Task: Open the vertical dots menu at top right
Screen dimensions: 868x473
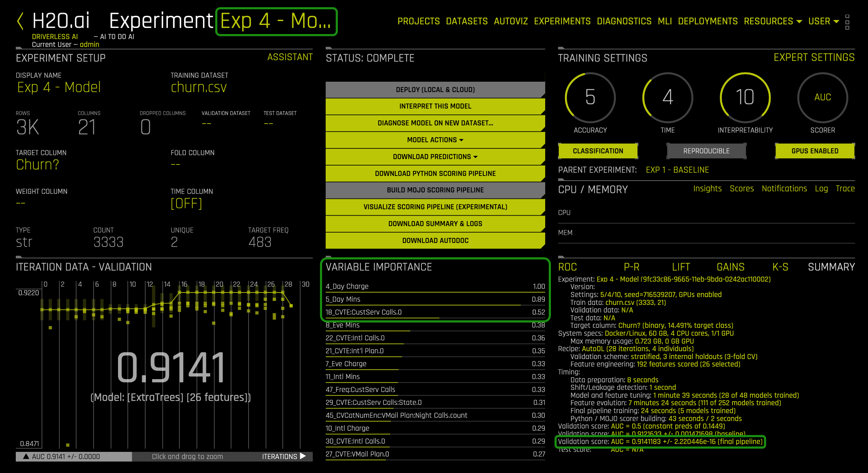Action: coord(847,22)
